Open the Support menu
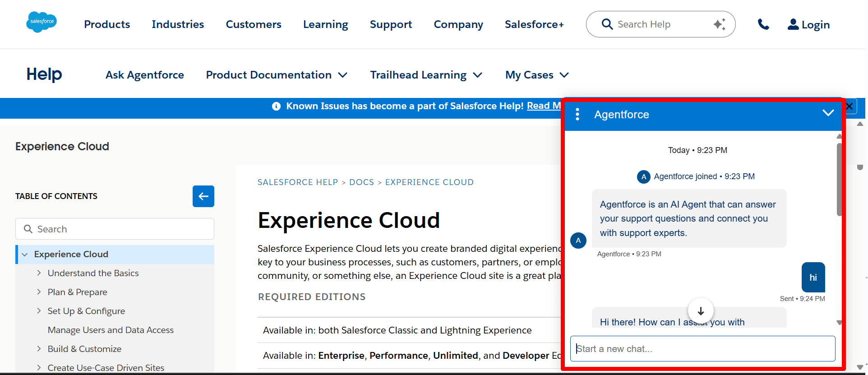This screenshot has height=375, width=868. [391, 24]
